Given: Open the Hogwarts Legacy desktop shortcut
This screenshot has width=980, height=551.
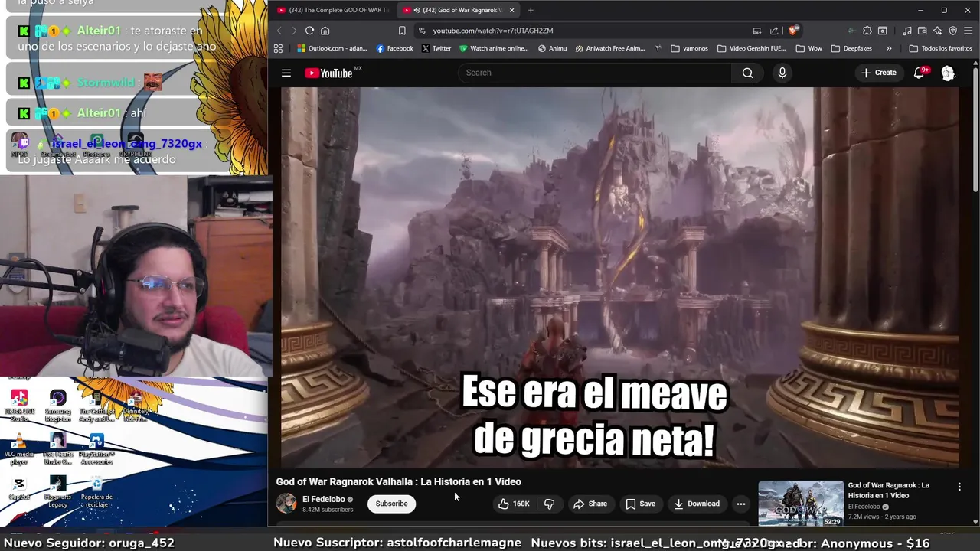Looking at the screenshot, I should pos(57,492).
